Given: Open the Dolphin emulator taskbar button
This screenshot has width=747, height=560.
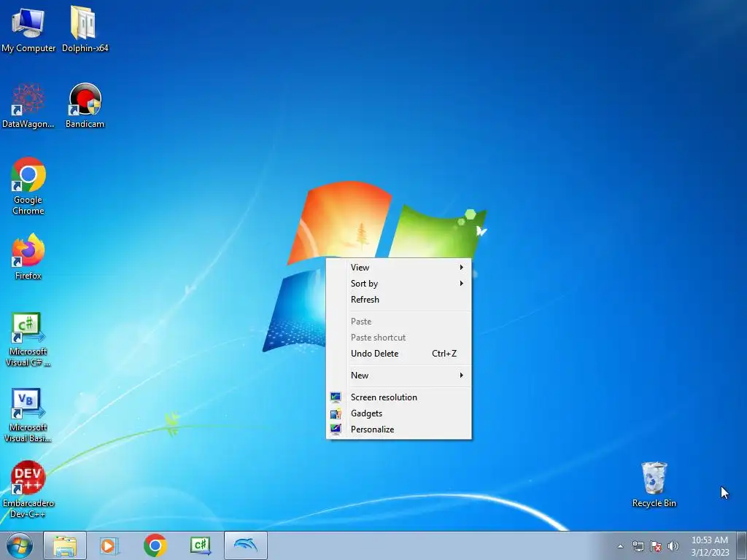Looking at the screenshot, I should coord(246,545).
